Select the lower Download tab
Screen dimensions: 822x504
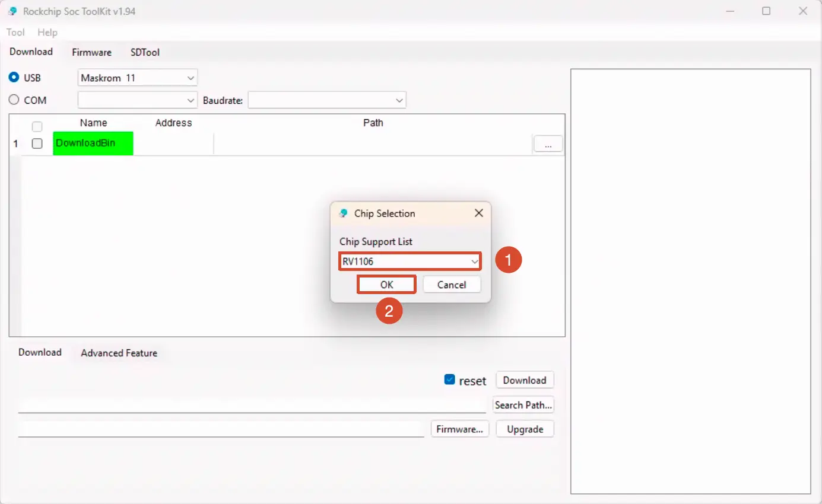40,352
